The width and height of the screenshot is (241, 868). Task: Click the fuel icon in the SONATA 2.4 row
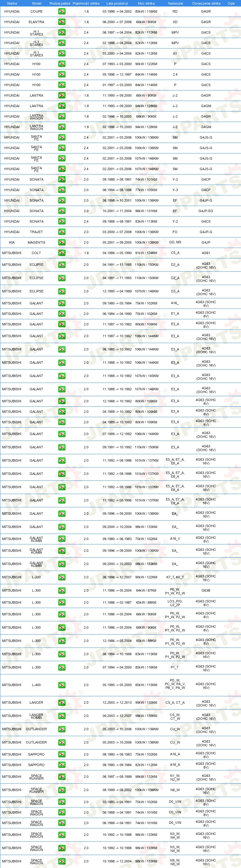[62, 221]
